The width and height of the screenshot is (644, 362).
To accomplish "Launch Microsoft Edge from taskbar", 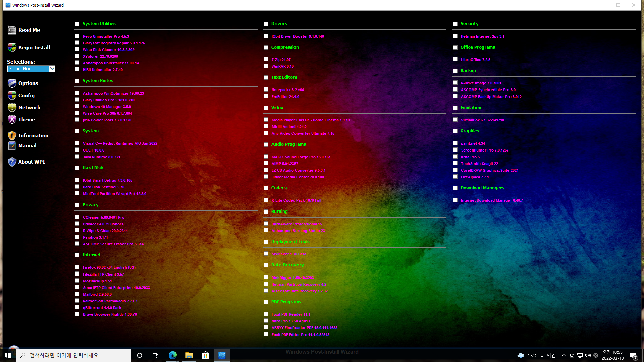I will click(x=173, y=355).
